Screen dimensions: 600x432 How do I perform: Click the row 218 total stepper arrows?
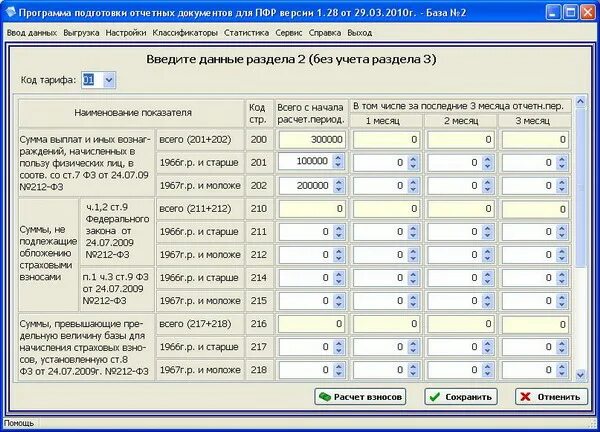click(x=339, y=370)
